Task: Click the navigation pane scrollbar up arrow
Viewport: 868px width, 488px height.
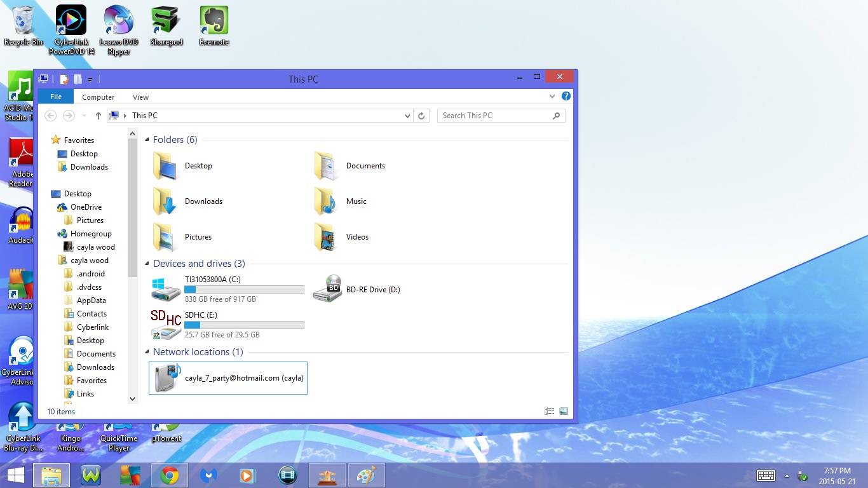Action: [x=133, y=133]
